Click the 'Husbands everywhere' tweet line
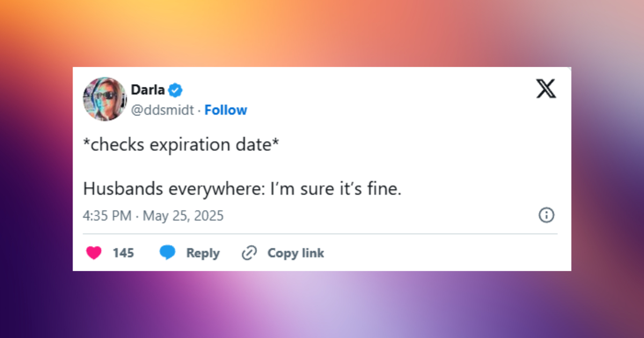644x338 pixels. coord(242,189)
